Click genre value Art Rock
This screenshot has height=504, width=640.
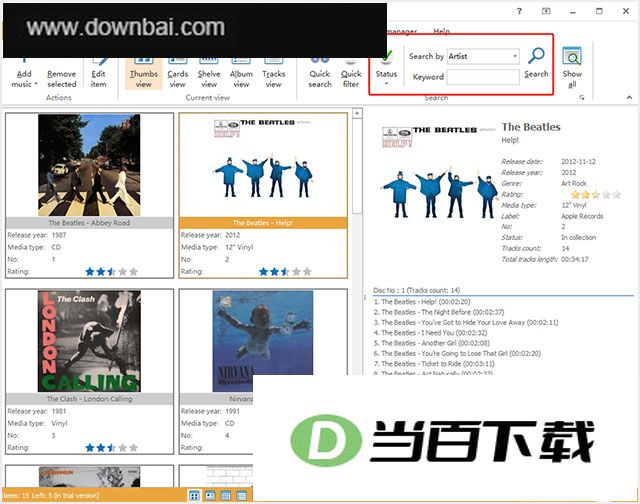pos(574,183)
